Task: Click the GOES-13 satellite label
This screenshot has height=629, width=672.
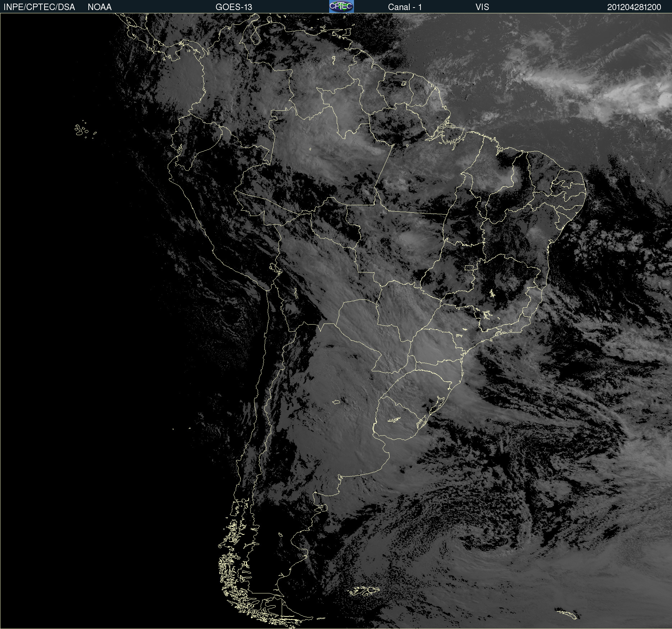Action: tap(234, 7)
